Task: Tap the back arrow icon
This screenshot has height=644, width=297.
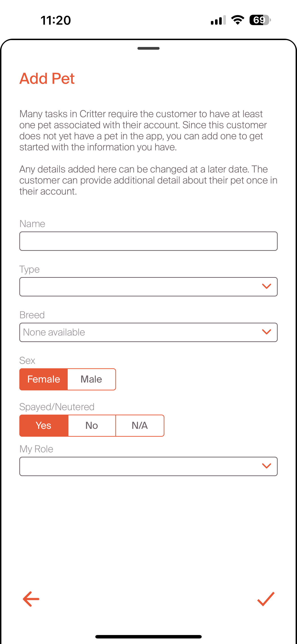Action: [31, 599]
